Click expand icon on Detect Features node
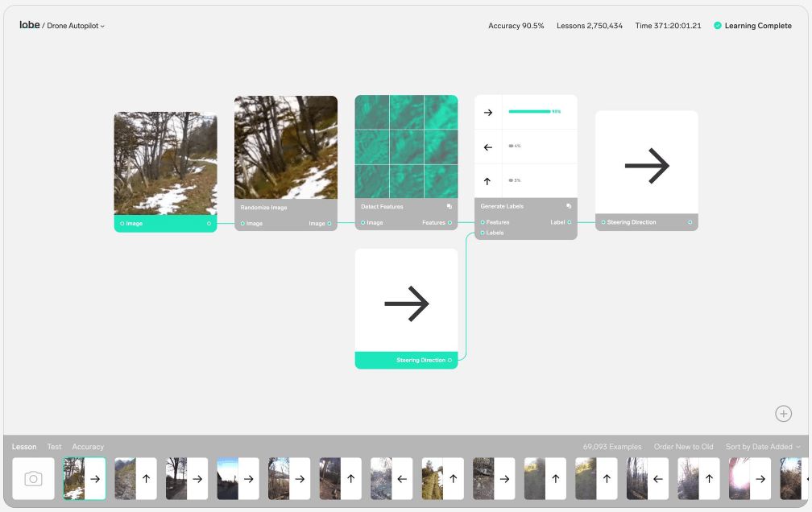Screen dimensions: 812x512 tap(449, 207)
